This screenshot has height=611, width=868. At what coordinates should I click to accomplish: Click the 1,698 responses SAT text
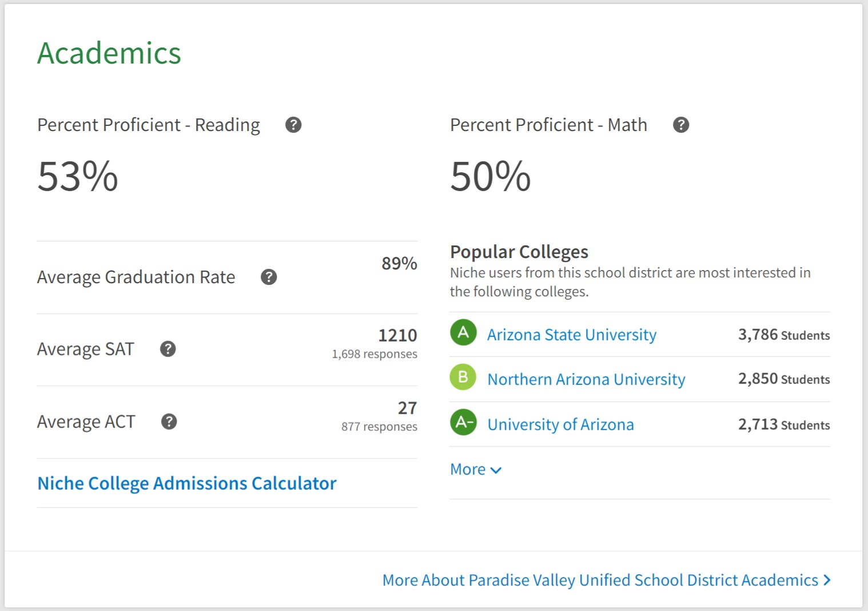375,354
